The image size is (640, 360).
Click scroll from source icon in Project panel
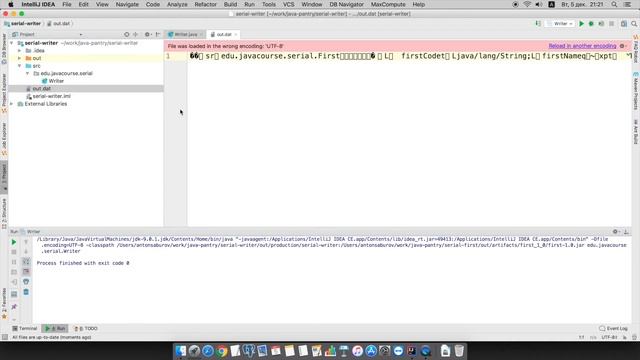pos(127,34)
